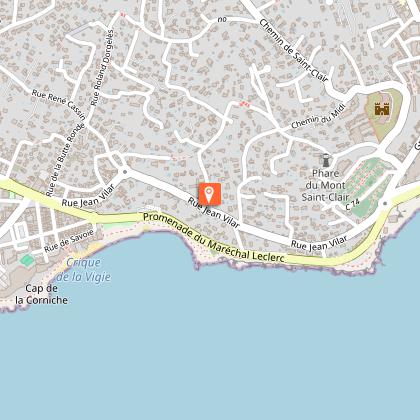This screenshot has height=420, width=420.
Task: Click the Chemin du Midi street label
Action: tap(318, 116)
